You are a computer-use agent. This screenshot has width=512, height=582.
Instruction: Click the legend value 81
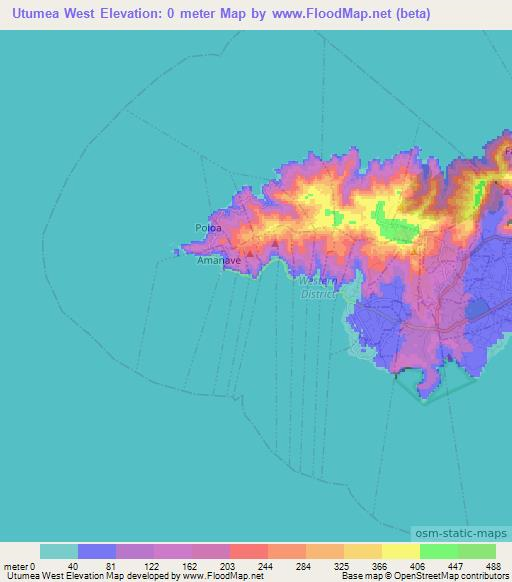tap(111, 567)
